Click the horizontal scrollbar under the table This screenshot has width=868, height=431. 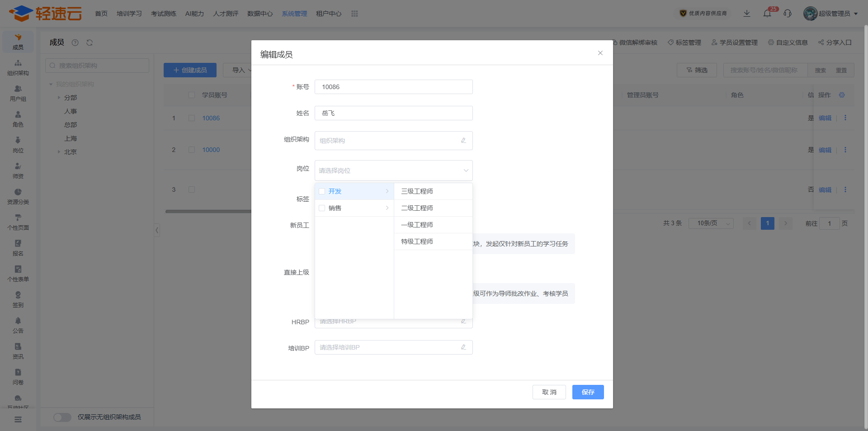click(208, 211)
